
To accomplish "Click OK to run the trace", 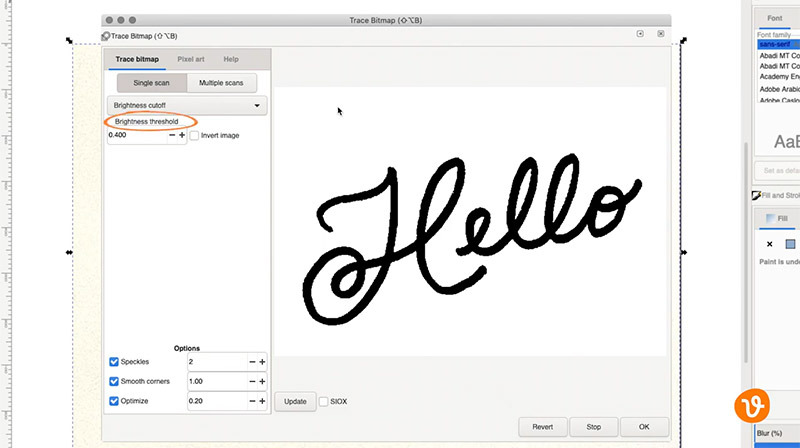I will (x=644, y=427).
